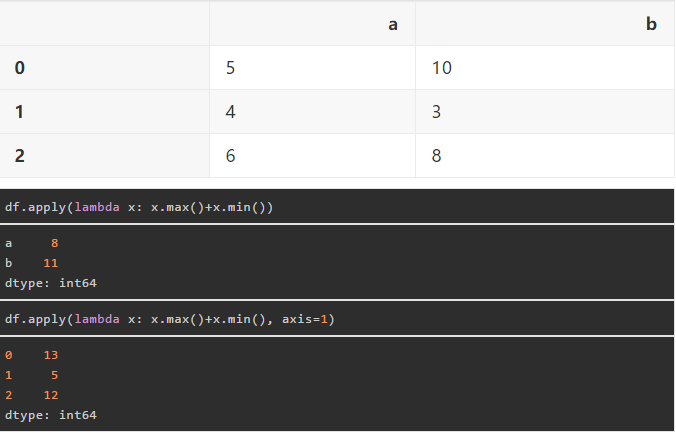Viewport: 676px width, 433px height.
Task: Click the output value 11 for b
Action: (x=52, y=262)
